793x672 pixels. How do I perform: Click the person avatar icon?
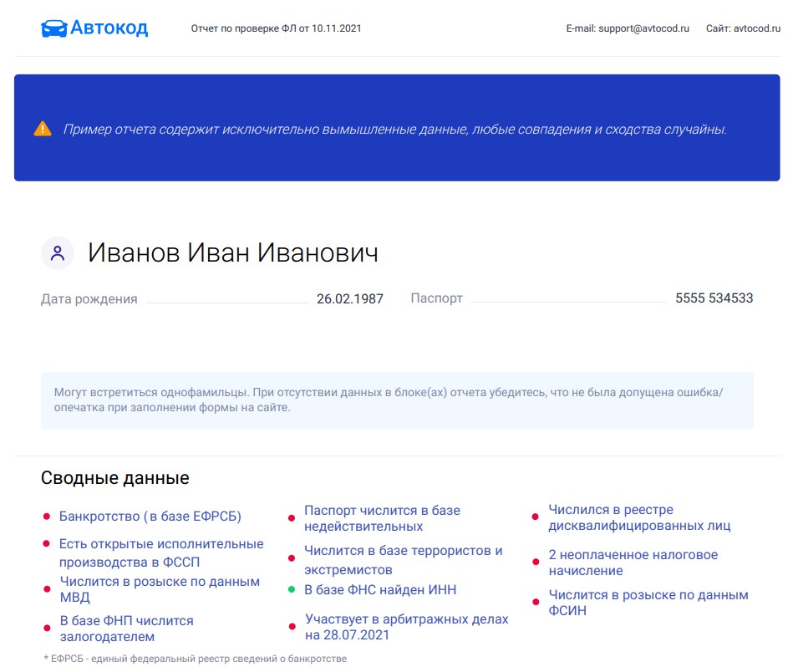pyautogui.click(x=58, y=253)
